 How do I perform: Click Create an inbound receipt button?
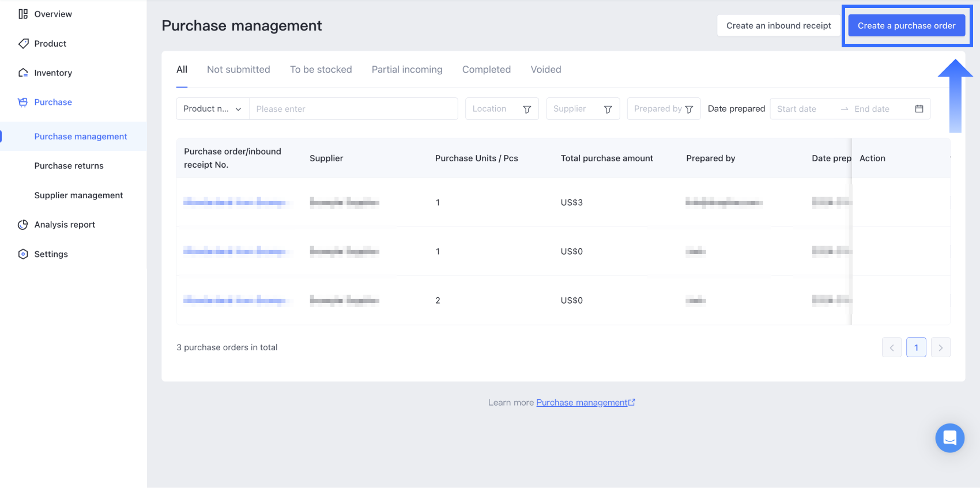pos(779,25)
